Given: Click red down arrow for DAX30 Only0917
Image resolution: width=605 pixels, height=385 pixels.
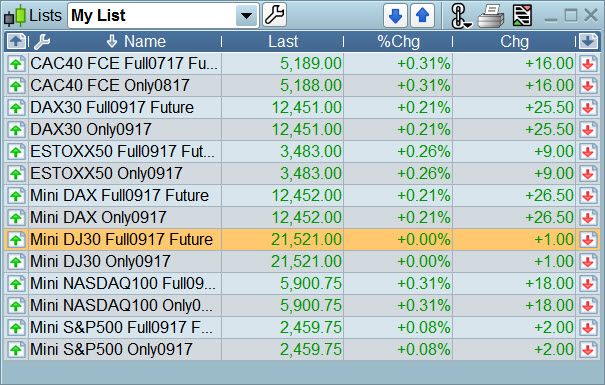Looking at the screenshot, I should (x=588, y=130).
